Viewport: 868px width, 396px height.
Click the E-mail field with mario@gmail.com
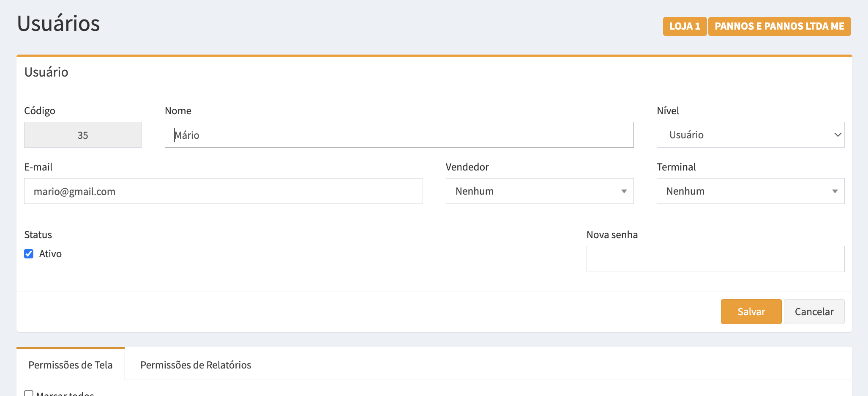tap(223, 191)
